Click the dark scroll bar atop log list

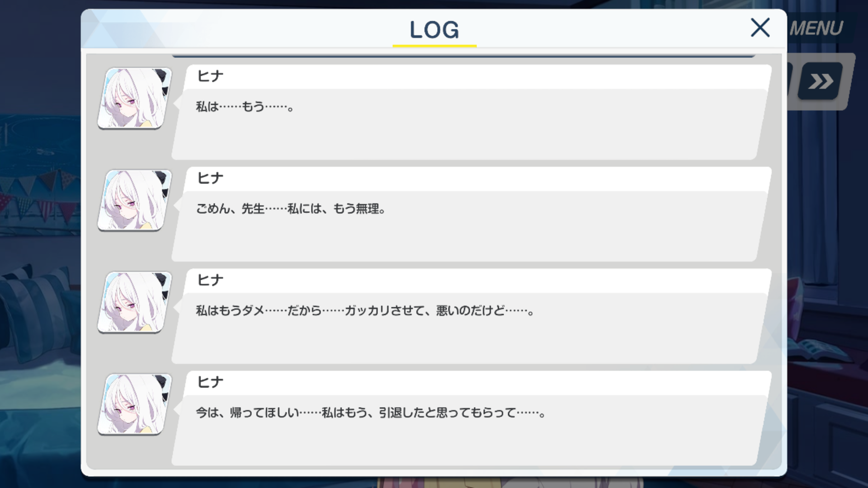click(x=463, y=56)
